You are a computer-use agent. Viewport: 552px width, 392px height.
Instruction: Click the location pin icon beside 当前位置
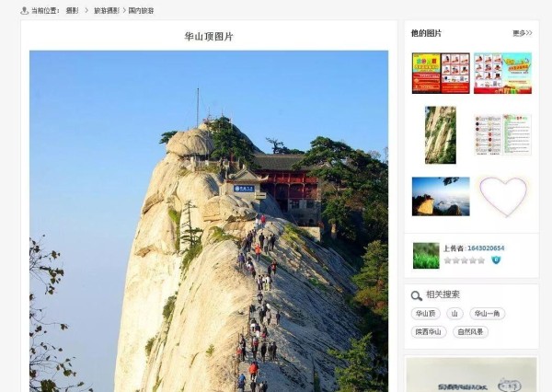tap(24, 10)
